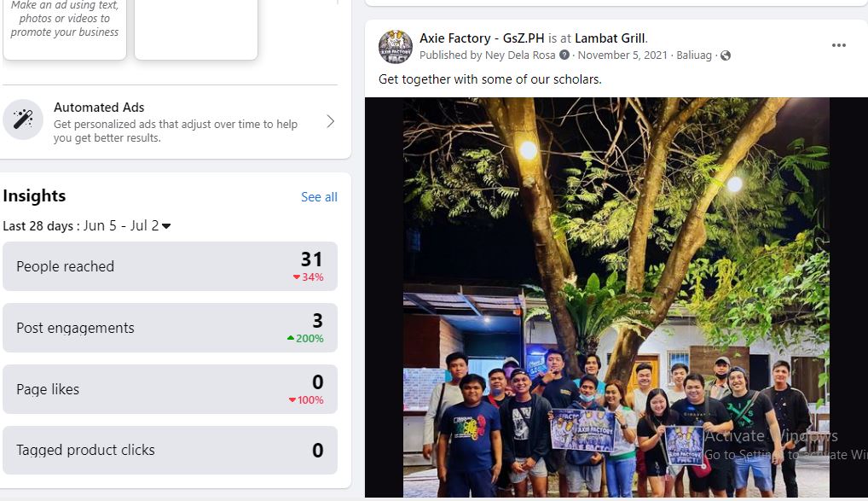Click the make an ad card
868x501 pixels.
click(65, 27)
